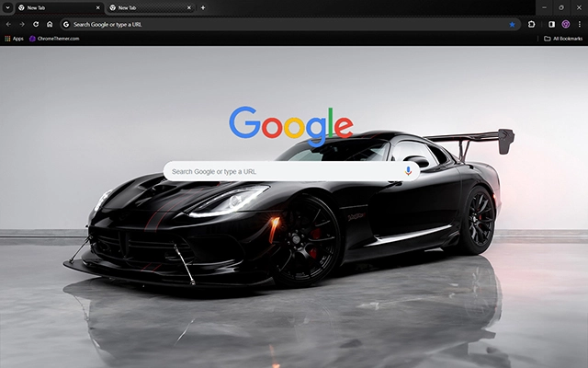Open the profile avatar menu

coord(566,25)
